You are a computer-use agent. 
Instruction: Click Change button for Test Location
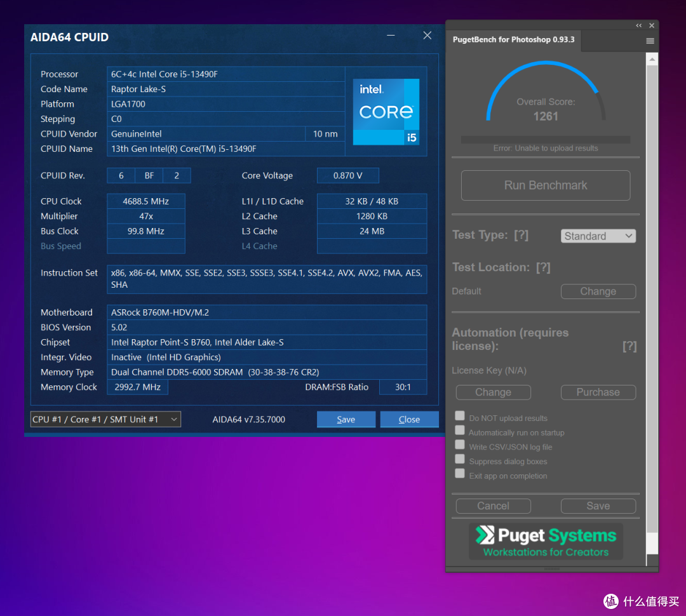(x=598, y=291)
